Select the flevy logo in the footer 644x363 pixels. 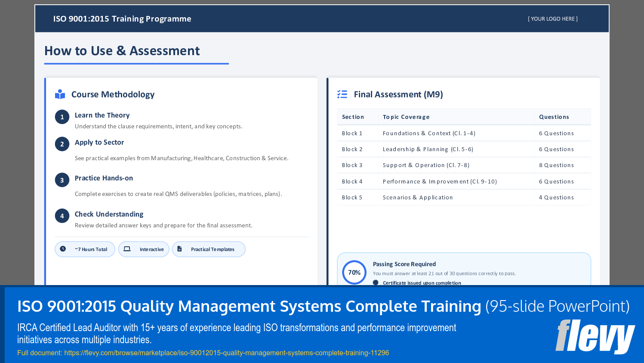tap(596, 336)
